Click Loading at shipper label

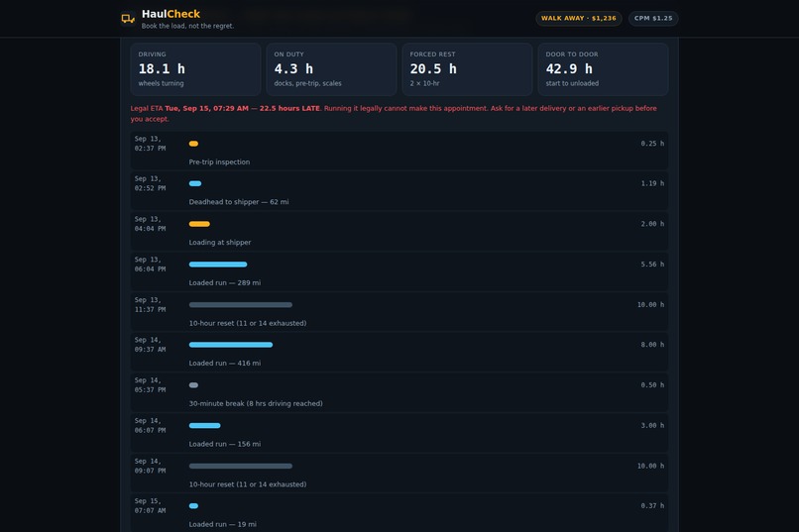pyautogui.click(x=220, y=243)
